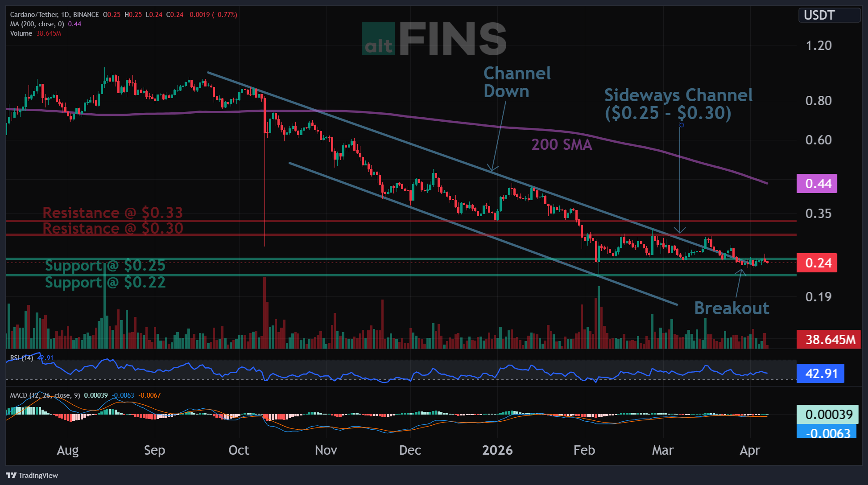Click the MACD (12, 26, close, 9) legend
The image size is (868, 485).
45,395
